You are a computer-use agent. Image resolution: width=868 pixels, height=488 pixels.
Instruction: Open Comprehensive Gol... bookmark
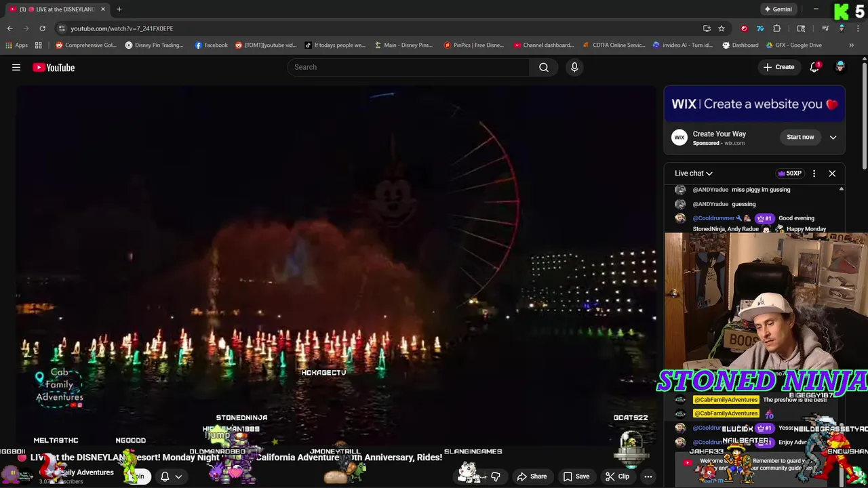(x=86, y=45)
